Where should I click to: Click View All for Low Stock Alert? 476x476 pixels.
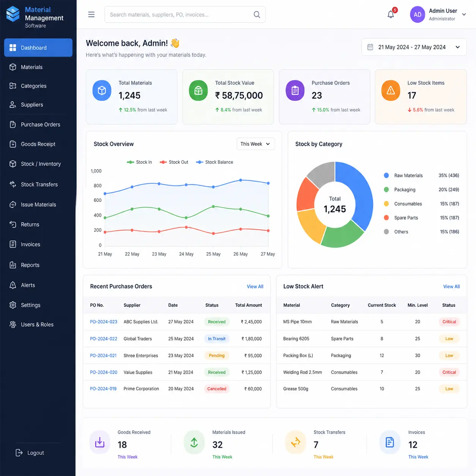pos(451,287)
